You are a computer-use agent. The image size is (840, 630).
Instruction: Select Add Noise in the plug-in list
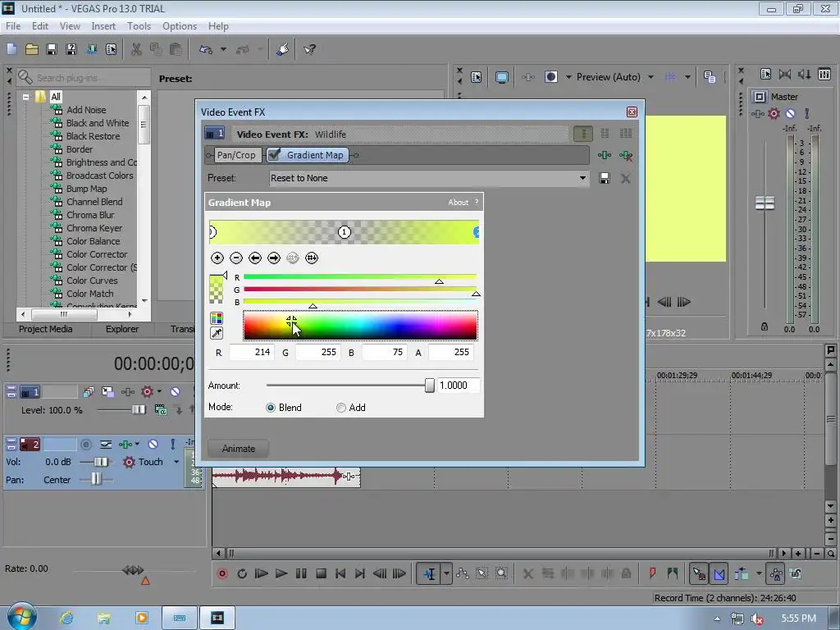(86, 110)
